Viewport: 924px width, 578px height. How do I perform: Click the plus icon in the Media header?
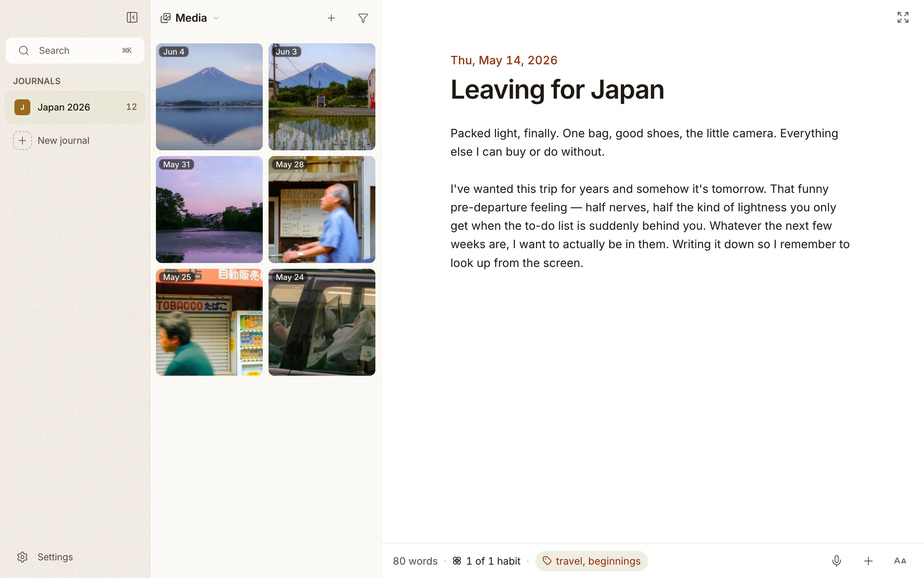click(x=331, y=18)
